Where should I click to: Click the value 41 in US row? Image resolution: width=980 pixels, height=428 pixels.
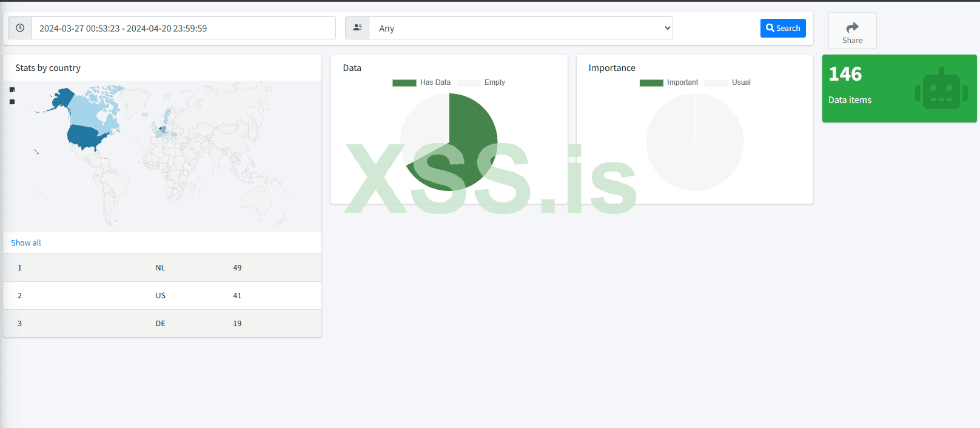(237, 295)
